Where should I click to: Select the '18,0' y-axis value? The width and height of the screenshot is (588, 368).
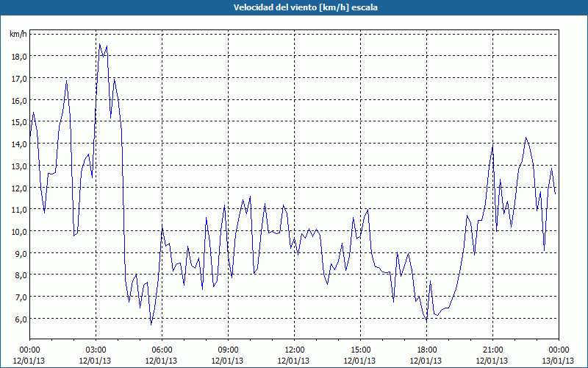[19, 57]
